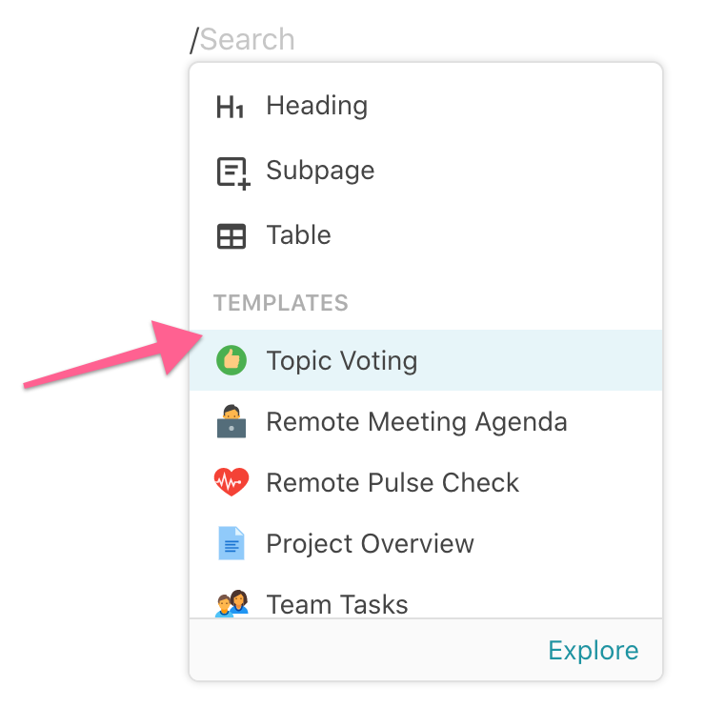Choose the Remote Pulse Check template
This screenshot has width=725, height=728.
[393, 483]
